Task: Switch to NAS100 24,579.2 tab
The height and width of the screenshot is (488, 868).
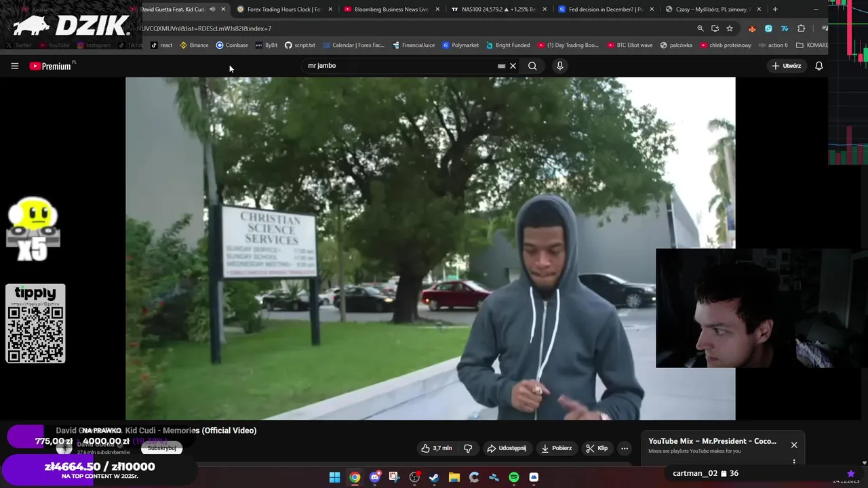Action: (x=498, y=9)
